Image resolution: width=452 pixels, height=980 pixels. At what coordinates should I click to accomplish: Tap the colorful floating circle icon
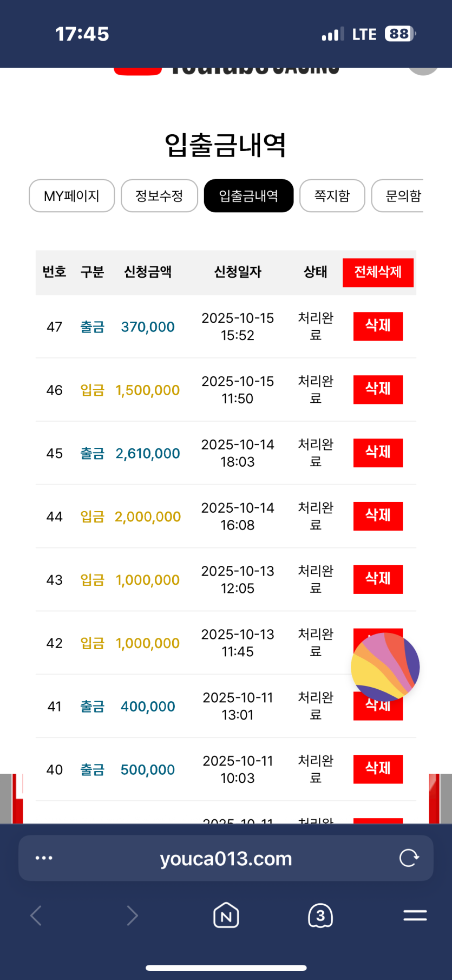point(385,667)
